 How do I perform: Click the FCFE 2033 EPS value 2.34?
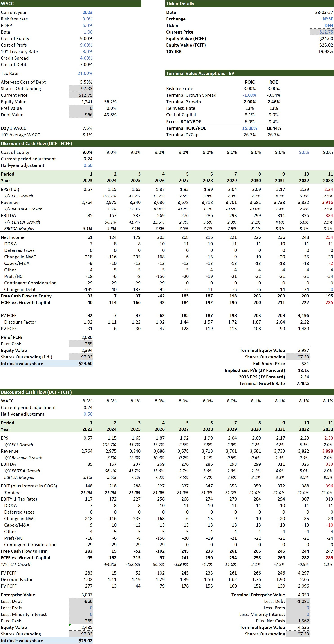pyautogui.click(x=329, y=189)
